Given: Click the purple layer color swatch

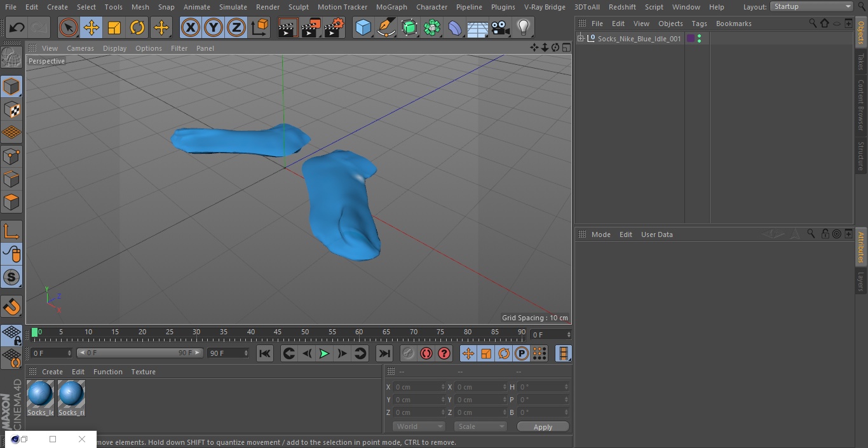Looking at the screenshot, I should pyautogui.click(x=691, y=39).
